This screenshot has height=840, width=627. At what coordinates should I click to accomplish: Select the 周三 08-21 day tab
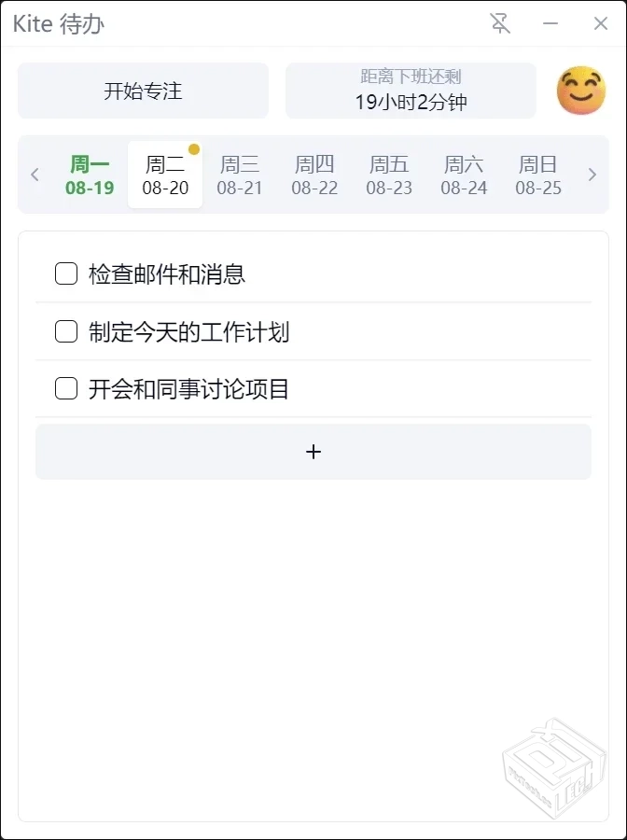click(239, 175)
